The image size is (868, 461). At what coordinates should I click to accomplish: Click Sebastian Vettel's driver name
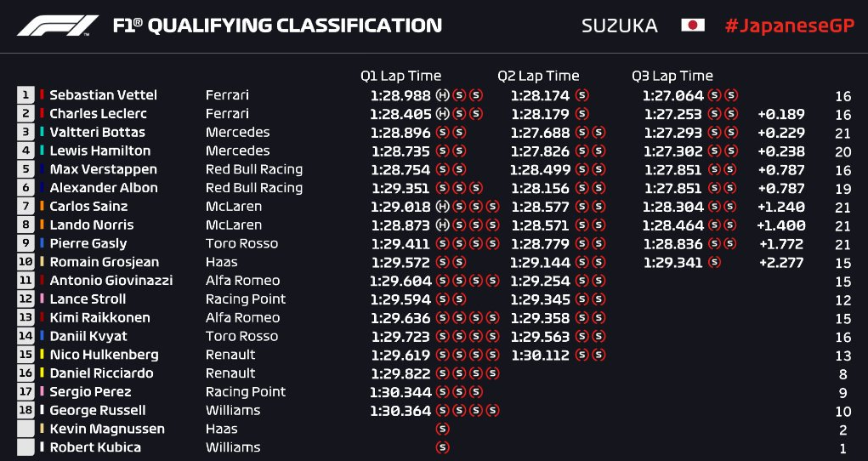[x=103, y=95]
